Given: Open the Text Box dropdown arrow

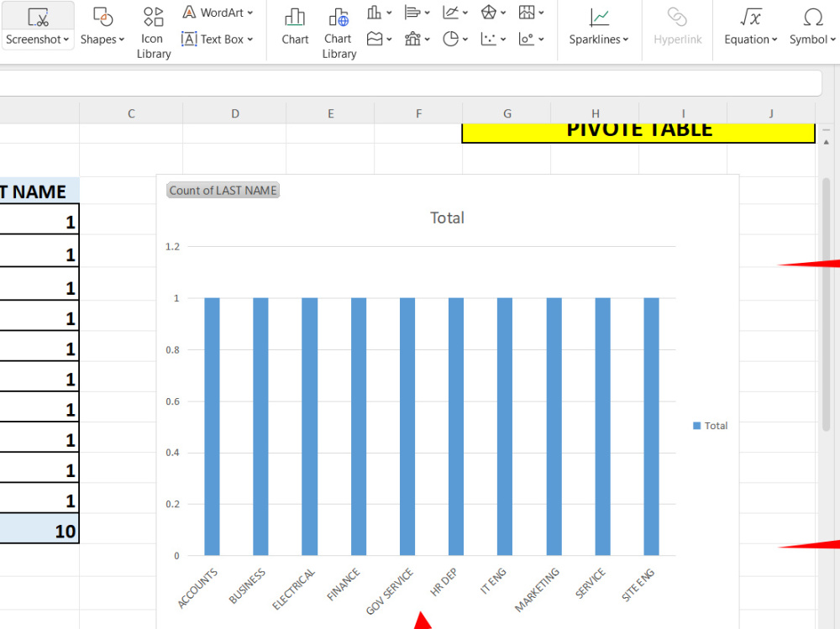Looking at the screenshot, I should coord(250,39).
